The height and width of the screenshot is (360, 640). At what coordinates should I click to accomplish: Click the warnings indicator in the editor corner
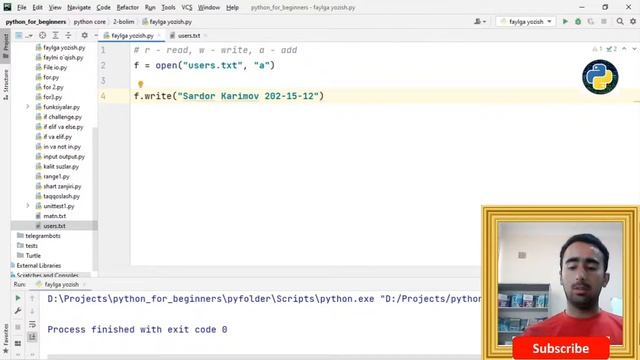(x=597, y=49)
